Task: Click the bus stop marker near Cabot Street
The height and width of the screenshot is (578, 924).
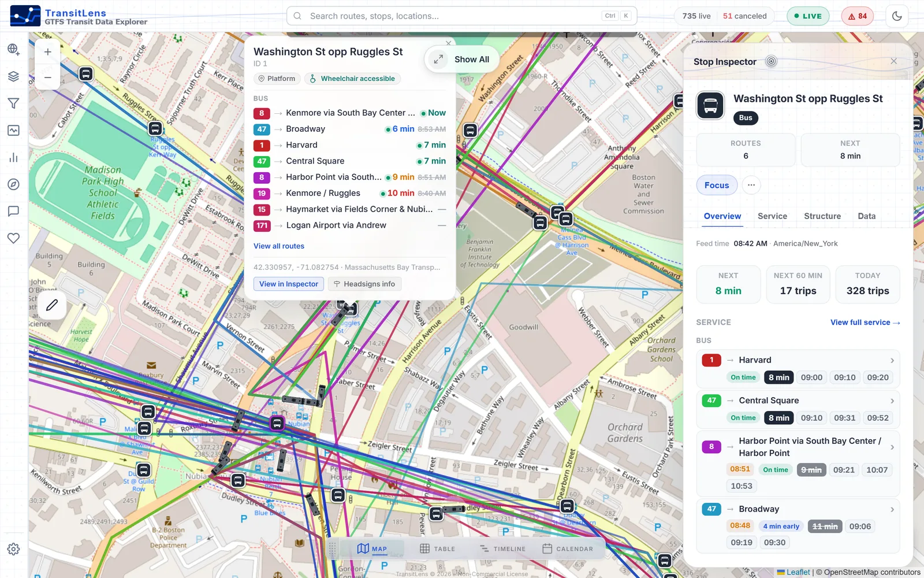Action: [86, 74]
